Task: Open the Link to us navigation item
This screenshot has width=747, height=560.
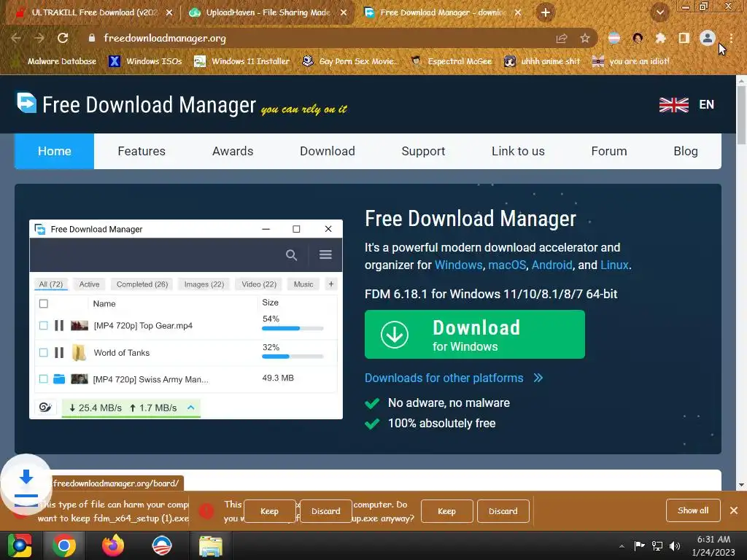Action: click(518, 151)
